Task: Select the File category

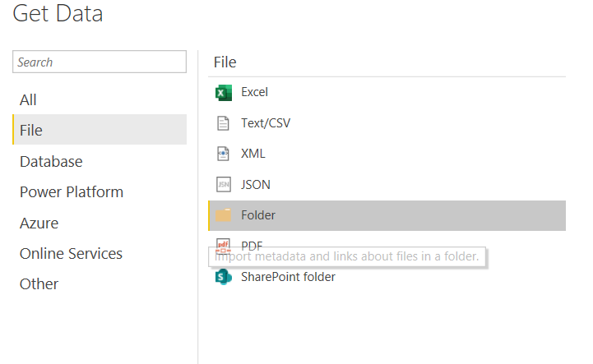Action: [100, 130]
